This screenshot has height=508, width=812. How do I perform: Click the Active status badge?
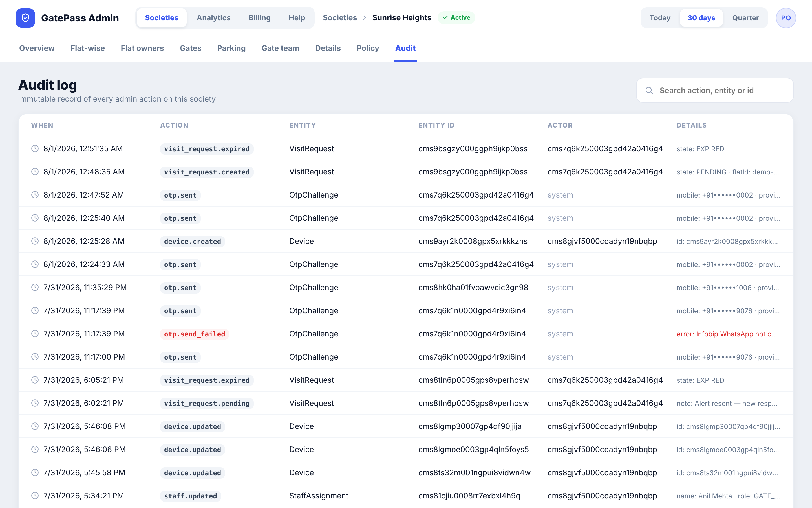pyautogui.click(x=456, y=18)
